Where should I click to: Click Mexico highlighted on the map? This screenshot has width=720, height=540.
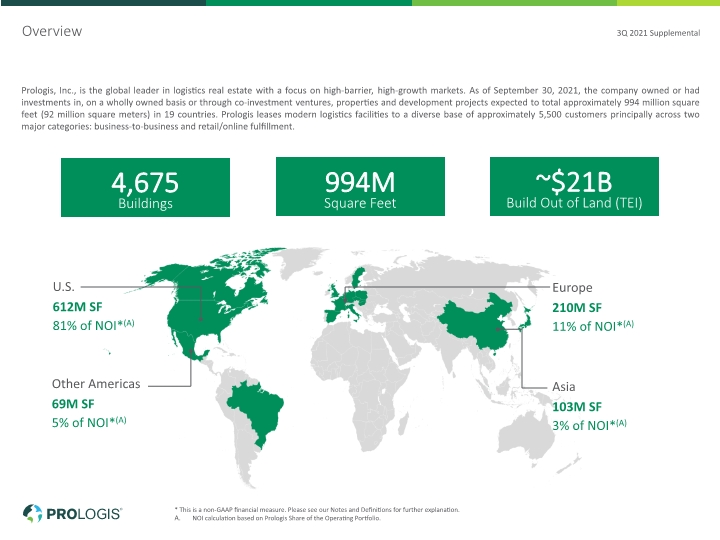pos(188,345)
